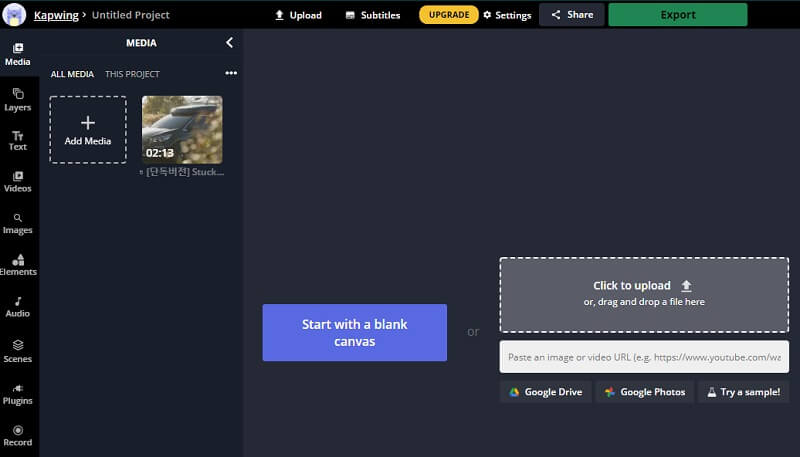Focus the paste image or video URL field
The width and height of the screenshot is (800, 457).
(x=644, y=357)
